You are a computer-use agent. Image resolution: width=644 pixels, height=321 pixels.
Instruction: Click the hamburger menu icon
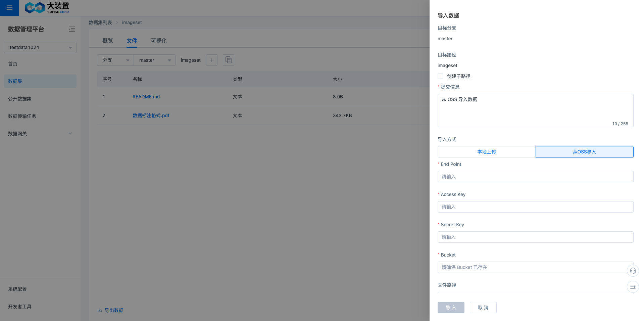[9, 8]
